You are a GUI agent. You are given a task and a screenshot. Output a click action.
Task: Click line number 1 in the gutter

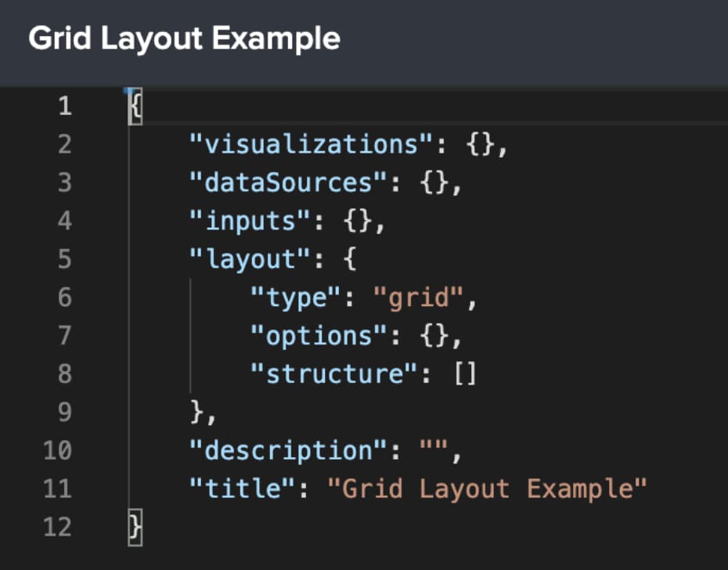pos(65,106)
